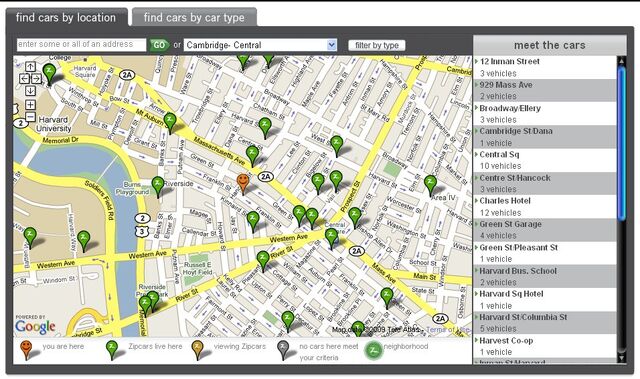Pan the map left with the arrow control
Screen dimensions: 640x379
[24, 78]
